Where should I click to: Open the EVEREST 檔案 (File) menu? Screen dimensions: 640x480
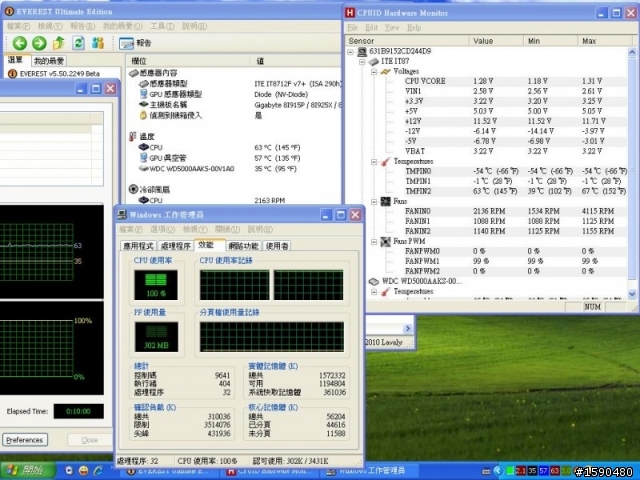pos(18,26)
